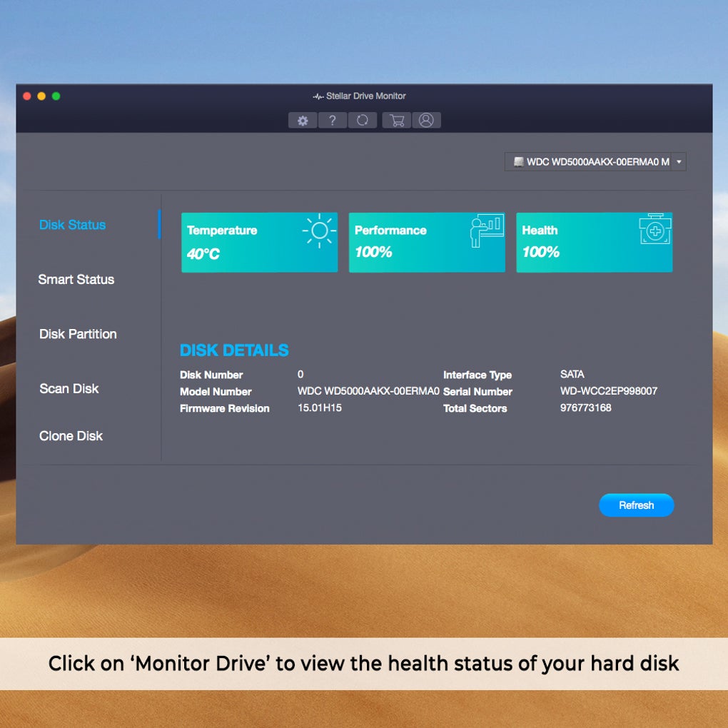The height and width of the screenshot is (728, 728).
Task: Switch to Smart Status tab
Action: [76, 280]
